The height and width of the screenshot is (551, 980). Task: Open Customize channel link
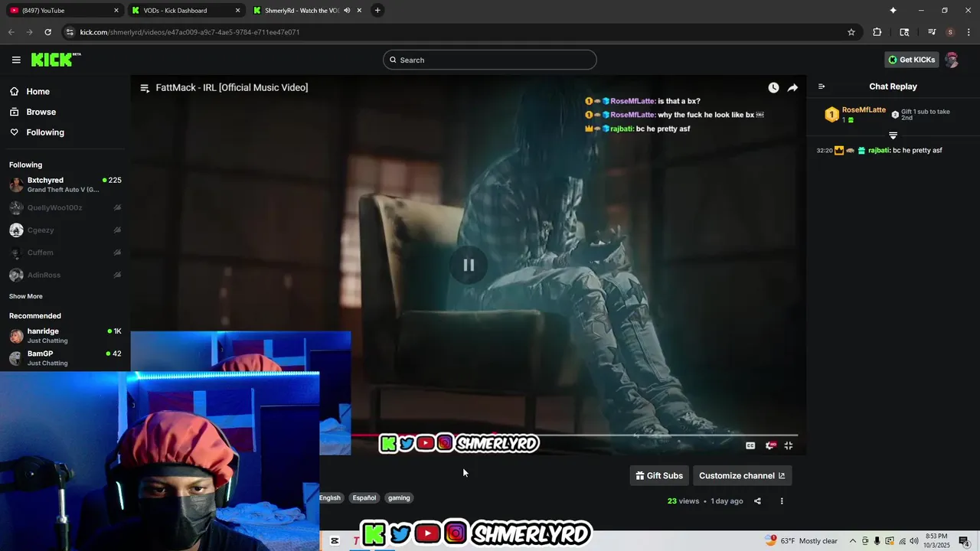pos(742,476)
